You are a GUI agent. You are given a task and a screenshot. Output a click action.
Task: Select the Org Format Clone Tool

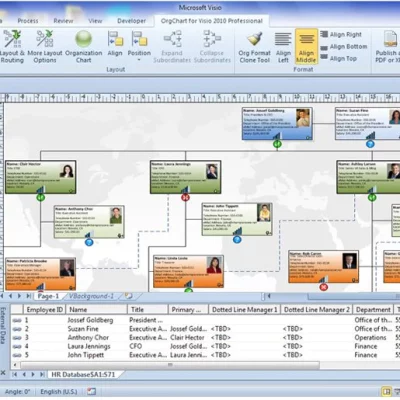254,47
